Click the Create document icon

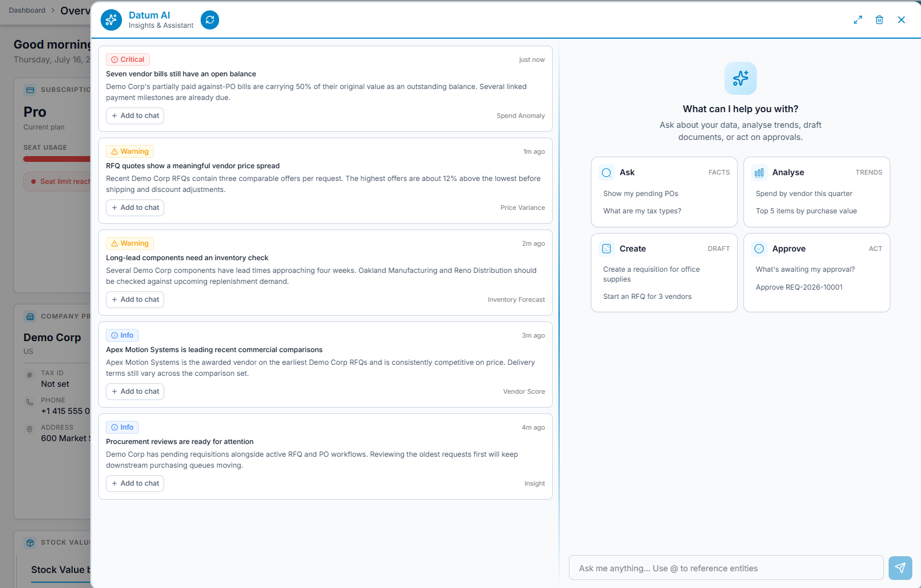click(x=606, y=249)
